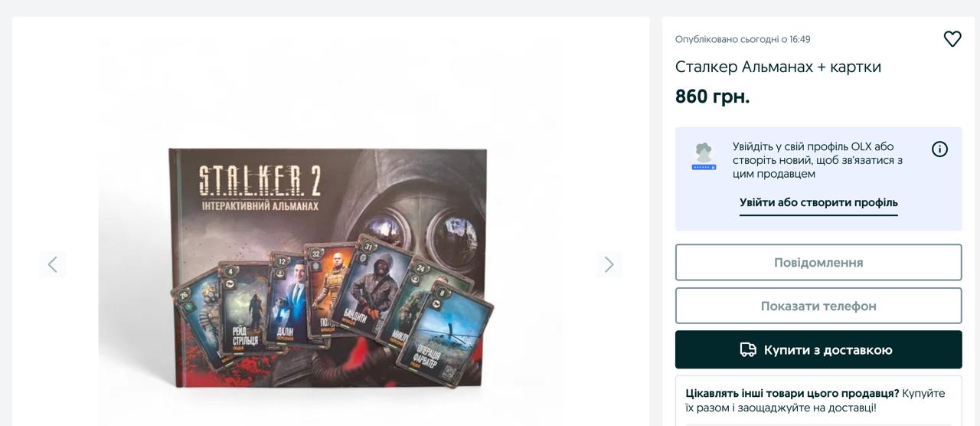Show previous photo with left arrow
Screen dimensions: 980x426
pos(53,264)
